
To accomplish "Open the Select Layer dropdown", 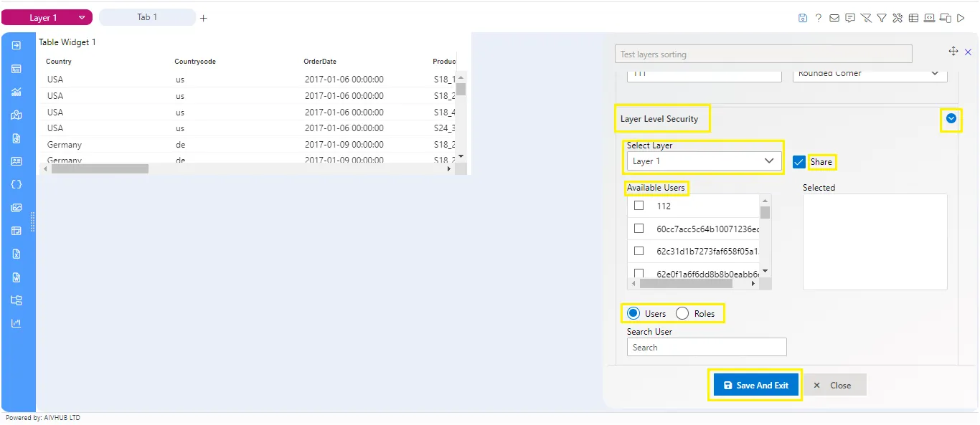I will point(703,161).
